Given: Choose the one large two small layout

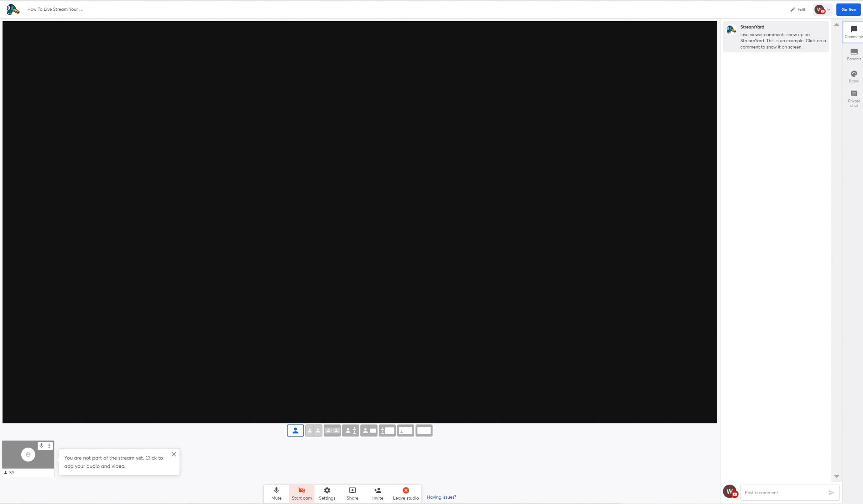Looking at the screenshot, I should [350, 431].
